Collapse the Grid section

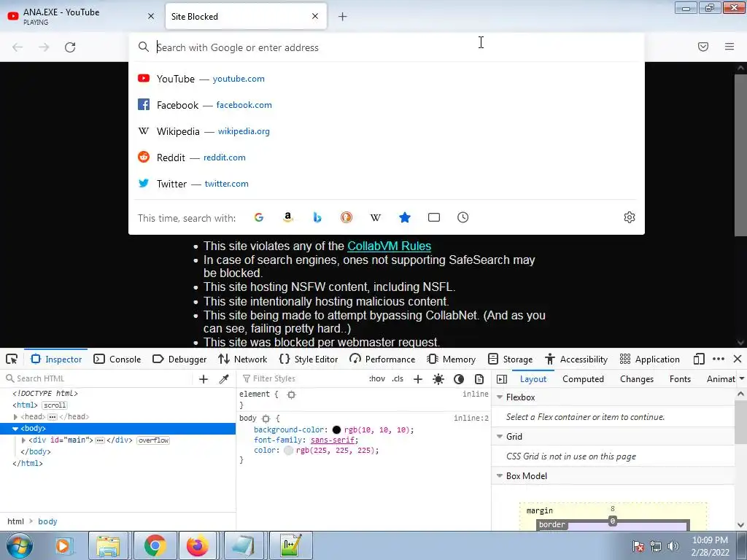500,437
